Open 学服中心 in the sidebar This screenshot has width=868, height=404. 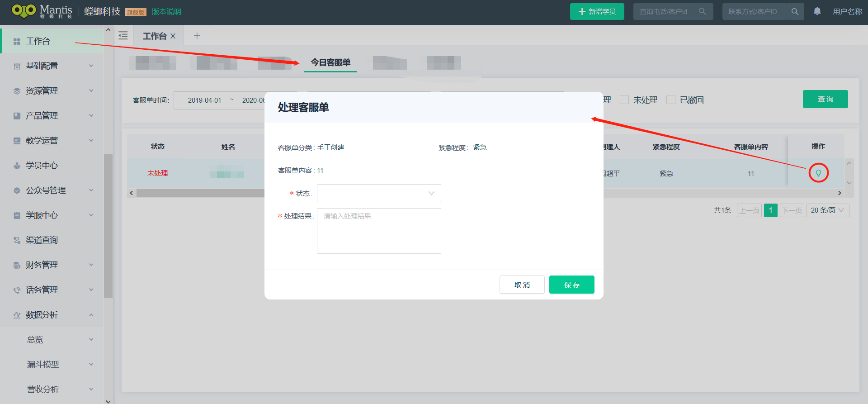(42, 215)
